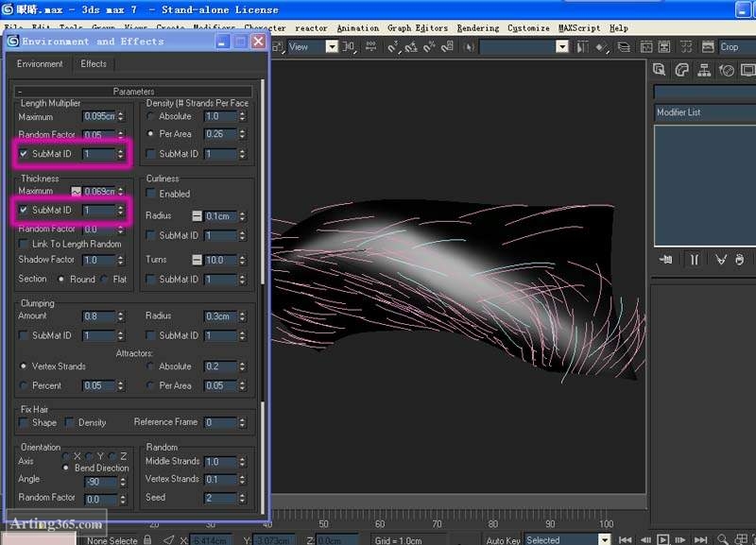Enable Link To Length Random checkbox
The height and width of the screenshot is (545, 756).
[23, 244]
